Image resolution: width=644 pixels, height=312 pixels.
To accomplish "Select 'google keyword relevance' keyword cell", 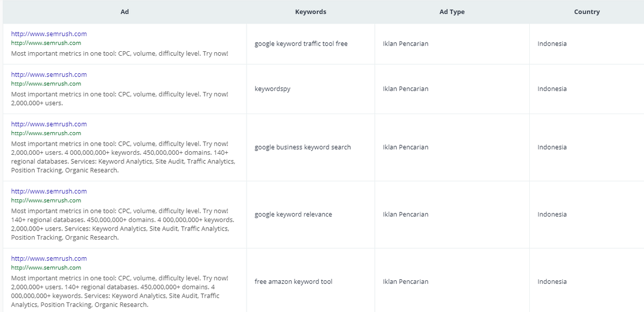I will pyautogui.click(x=293, y=215).
